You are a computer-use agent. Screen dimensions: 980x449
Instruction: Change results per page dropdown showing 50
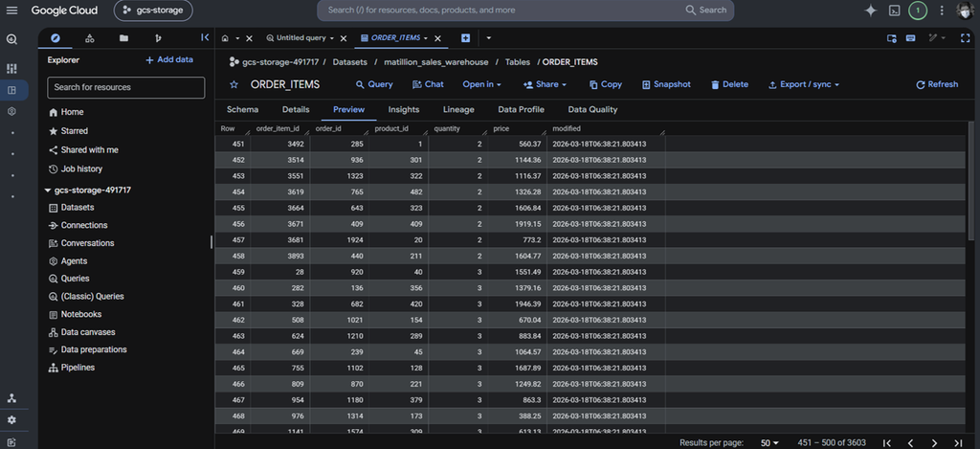click(x=769, y=442)
